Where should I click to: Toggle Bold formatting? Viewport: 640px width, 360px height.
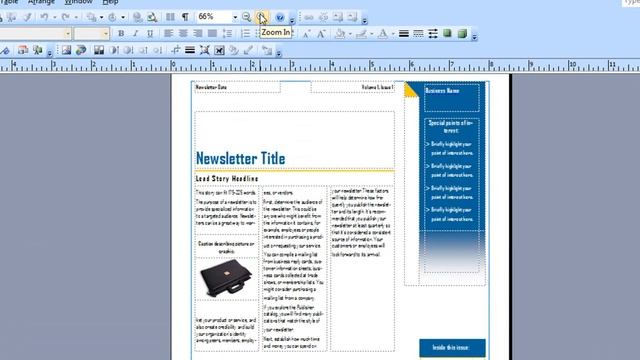click(x=121, y=33)
